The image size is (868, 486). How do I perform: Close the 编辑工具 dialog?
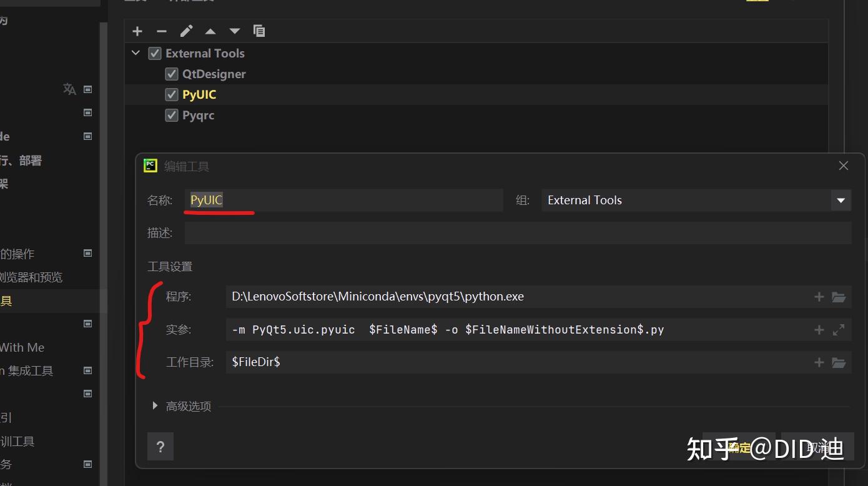click(844, 166)
